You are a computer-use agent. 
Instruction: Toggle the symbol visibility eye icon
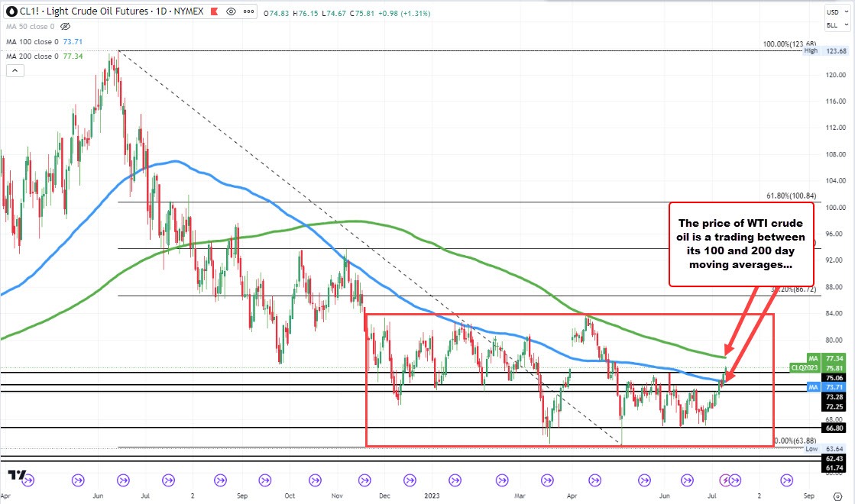[x=232, y=11]
